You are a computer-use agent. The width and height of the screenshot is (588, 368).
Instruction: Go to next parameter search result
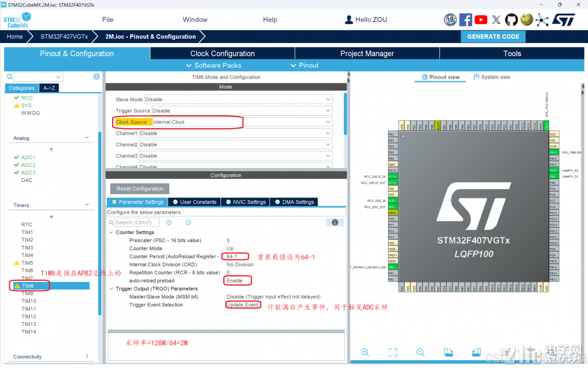click(188, 222)
